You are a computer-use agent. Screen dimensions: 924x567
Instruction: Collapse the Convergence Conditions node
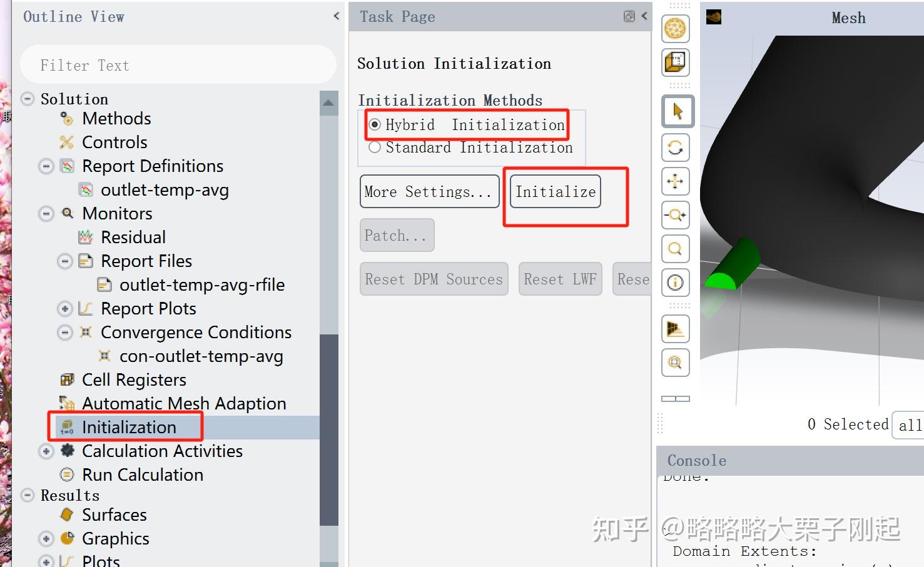(x=65, y=333)
